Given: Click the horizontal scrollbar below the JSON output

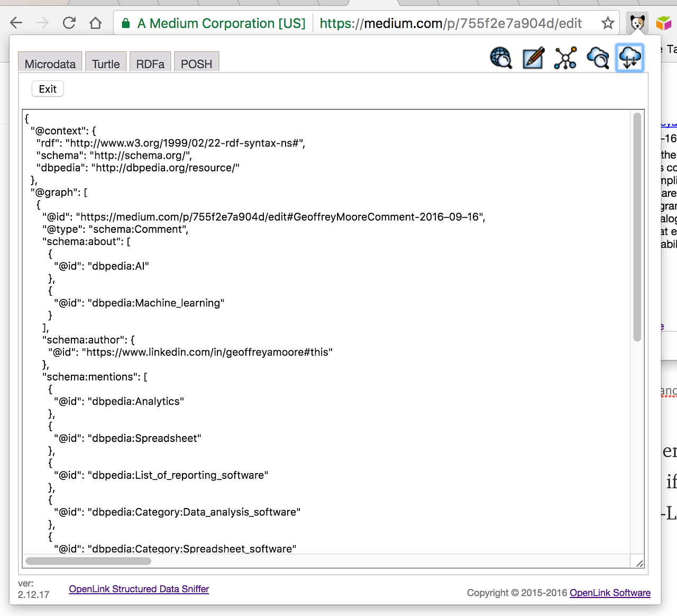Looking at the screenshot, I should (88, 560).
